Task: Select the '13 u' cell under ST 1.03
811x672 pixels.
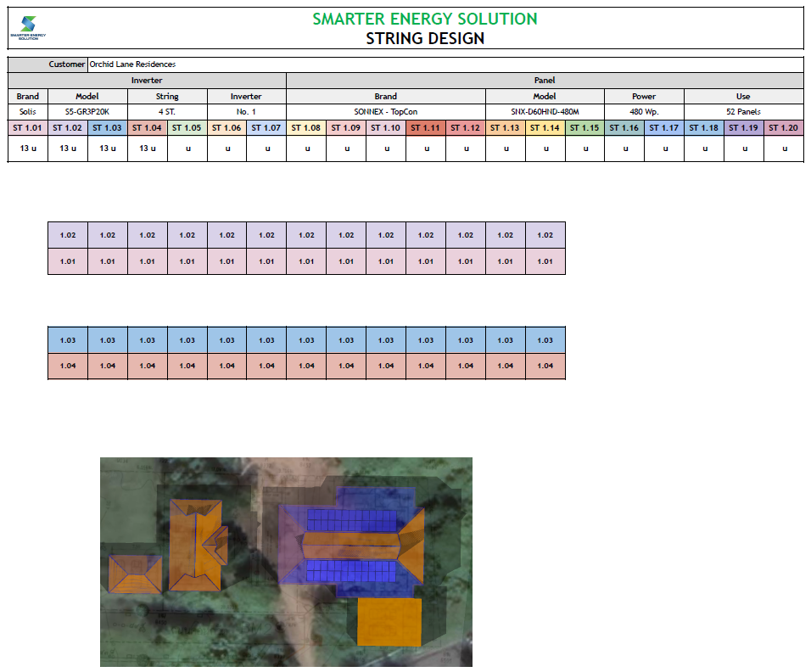Action: [x=108, y=148]
